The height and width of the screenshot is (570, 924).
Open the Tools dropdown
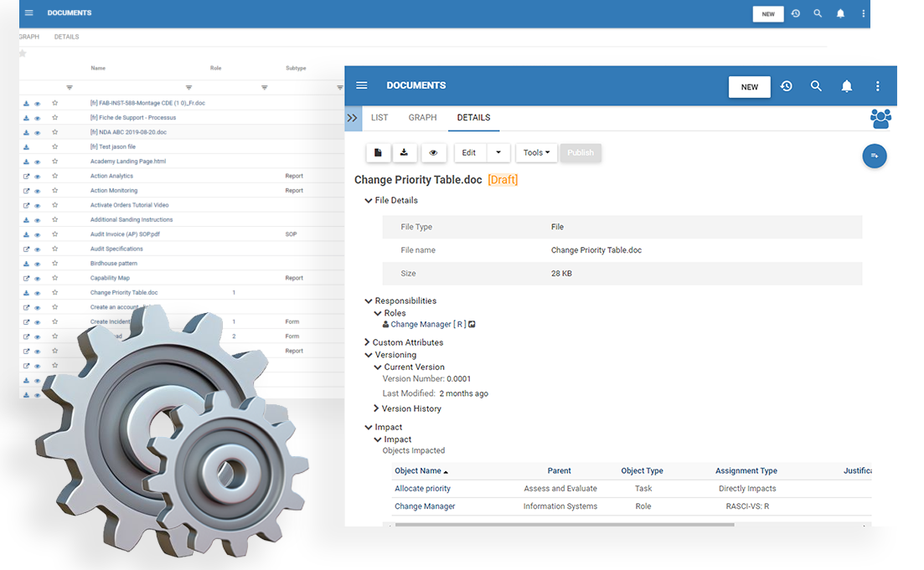(536, 152)
